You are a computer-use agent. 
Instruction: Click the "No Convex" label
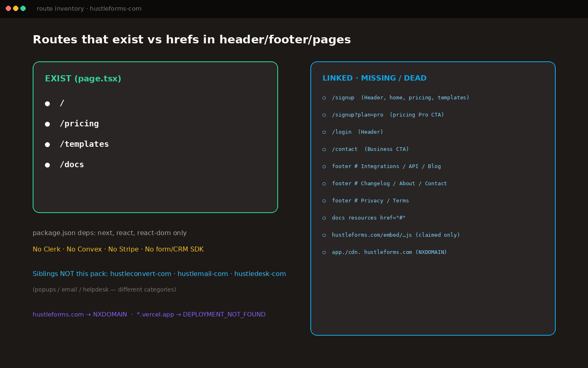(x=84, y=249)
